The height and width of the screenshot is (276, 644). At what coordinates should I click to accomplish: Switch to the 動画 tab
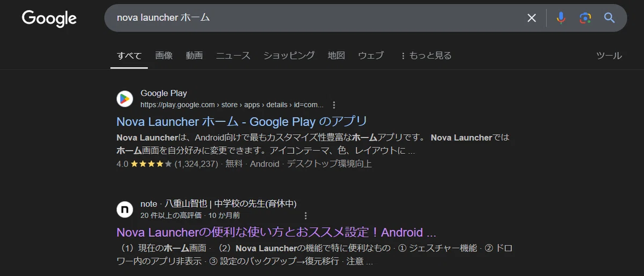[194, 55]
